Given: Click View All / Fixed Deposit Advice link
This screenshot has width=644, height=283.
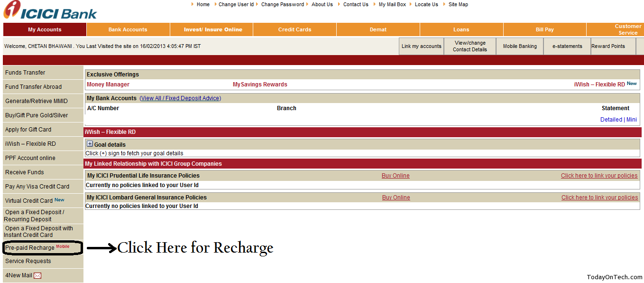Looking at the screenshot, I should click(180, 98).
